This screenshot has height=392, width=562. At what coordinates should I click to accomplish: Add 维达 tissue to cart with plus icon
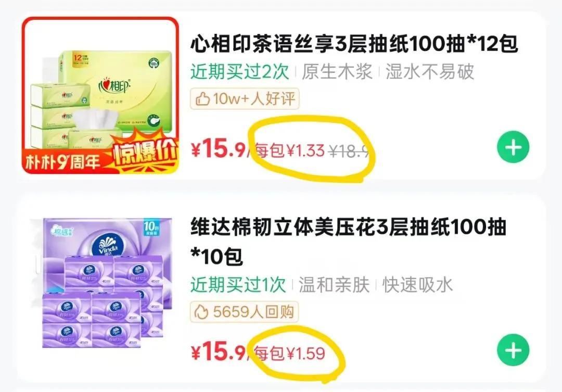(x=513, y=350)
